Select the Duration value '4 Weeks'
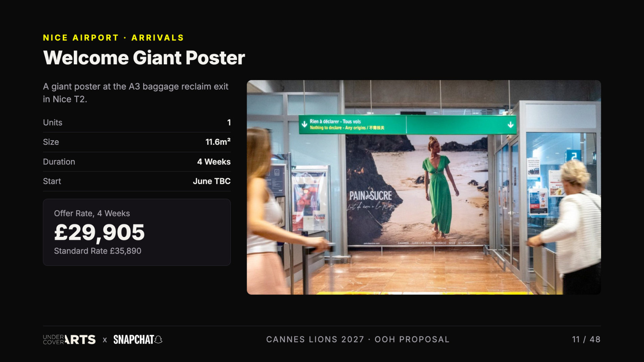 tap(214, 162)
